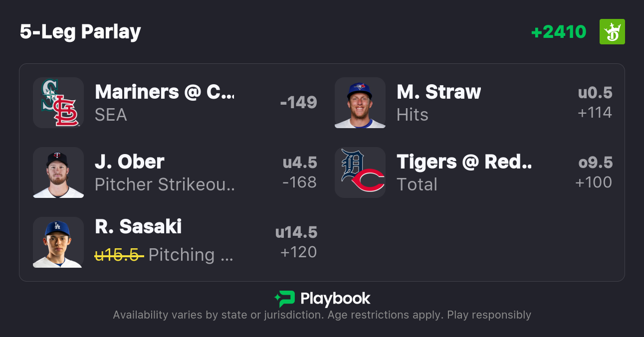Open the M. Straw player name
The image size is (644, 337).
coord(439,92)
